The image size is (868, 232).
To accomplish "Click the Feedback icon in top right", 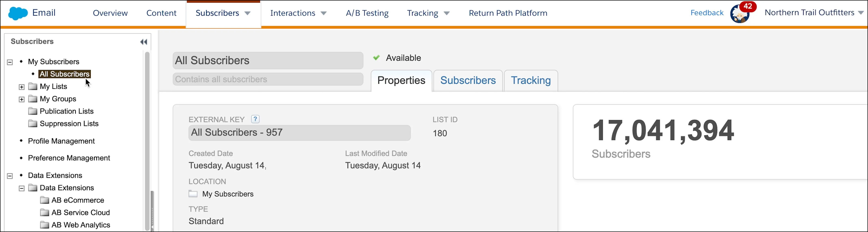I will 707,12.
